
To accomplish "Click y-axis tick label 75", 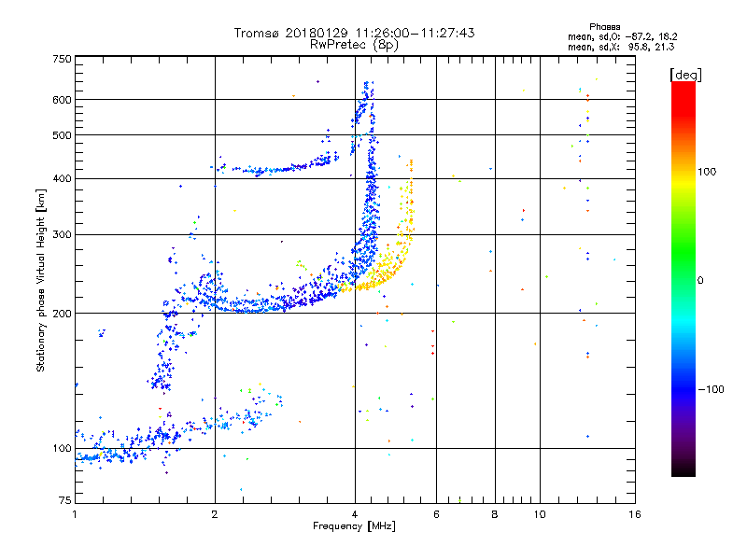I will point(65,500).
